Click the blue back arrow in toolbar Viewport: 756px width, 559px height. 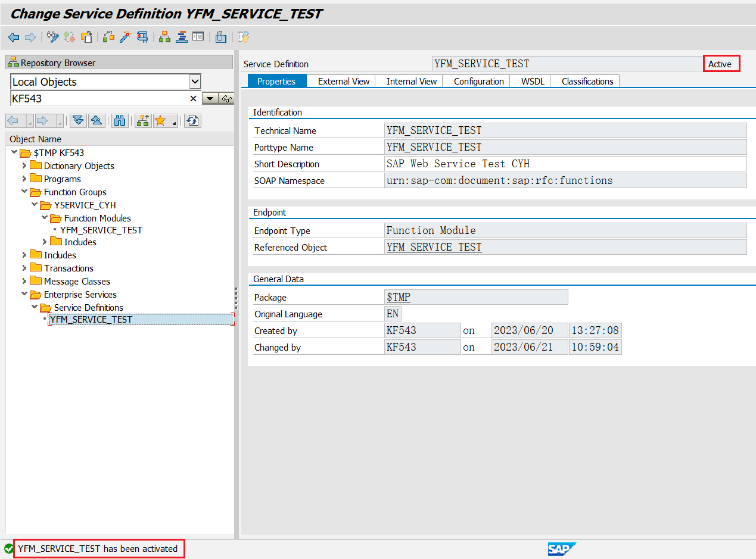tap(14, 38)
